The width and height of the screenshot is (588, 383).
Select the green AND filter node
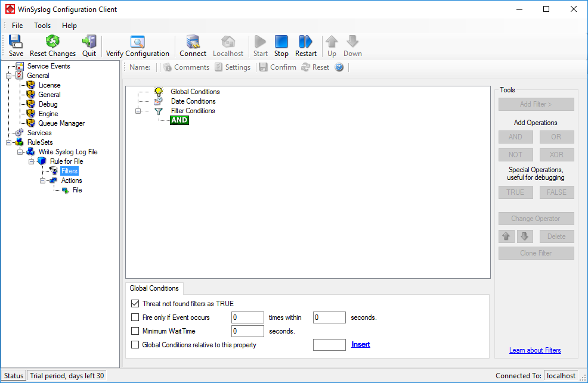pyautogui.click(x=180, y=120)
